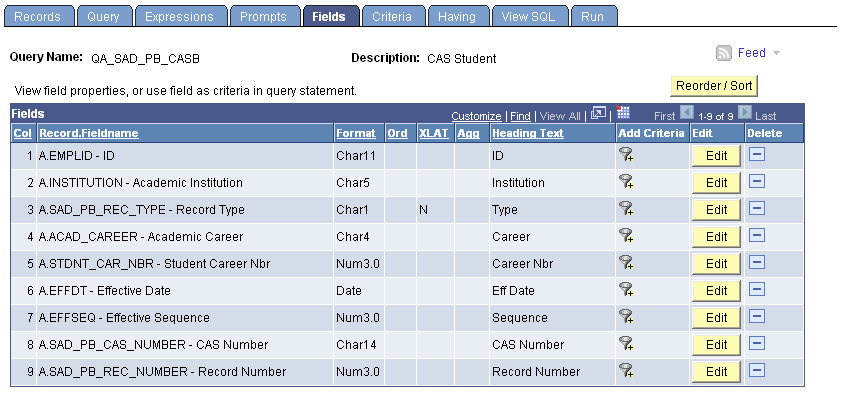Edit the Record Type field

tap(716, 210)
